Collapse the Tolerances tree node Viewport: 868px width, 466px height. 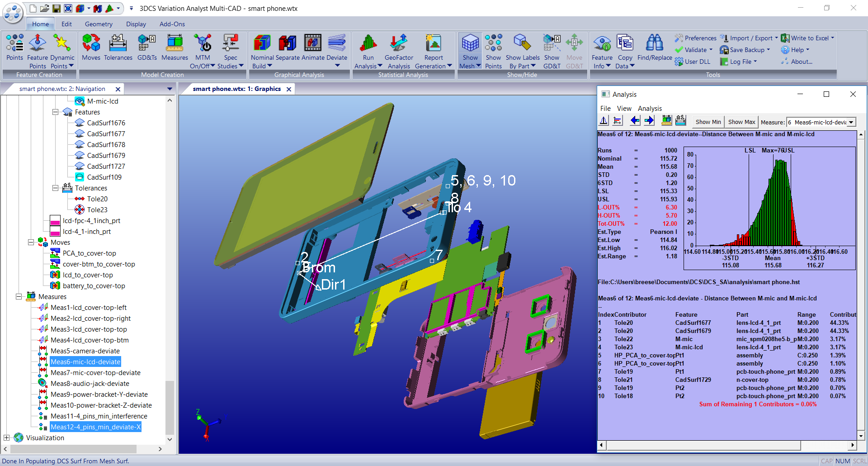55,188
